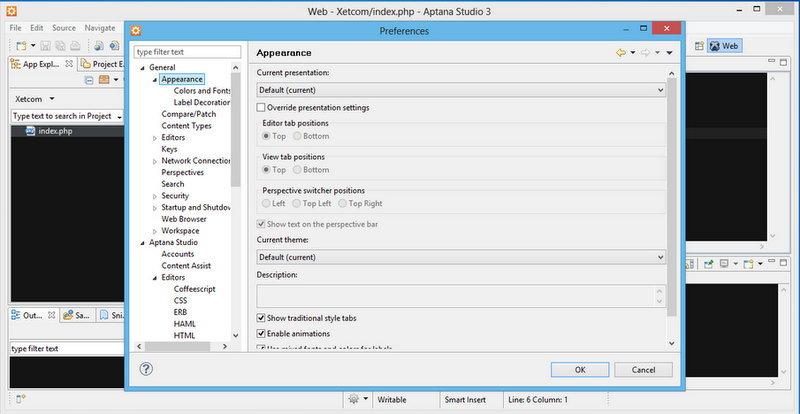
Task: Expand the Workspace tree node
Action: (155, 231)
